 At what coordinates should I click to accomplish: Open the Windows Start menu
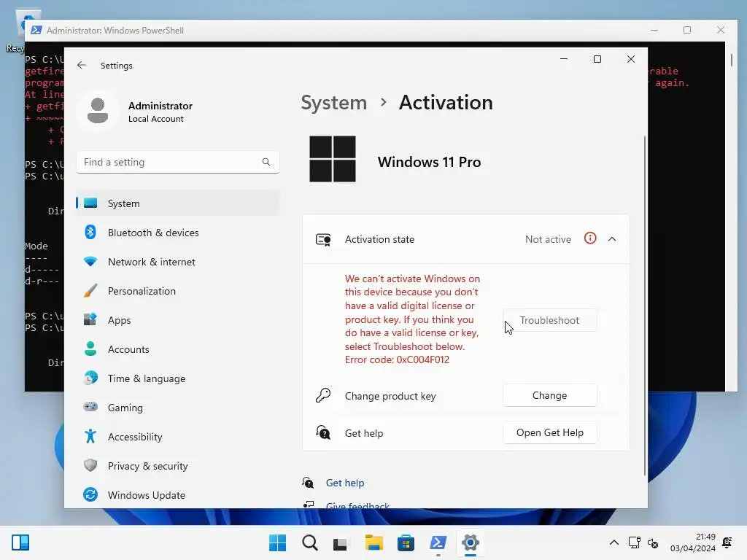(277, 542)
